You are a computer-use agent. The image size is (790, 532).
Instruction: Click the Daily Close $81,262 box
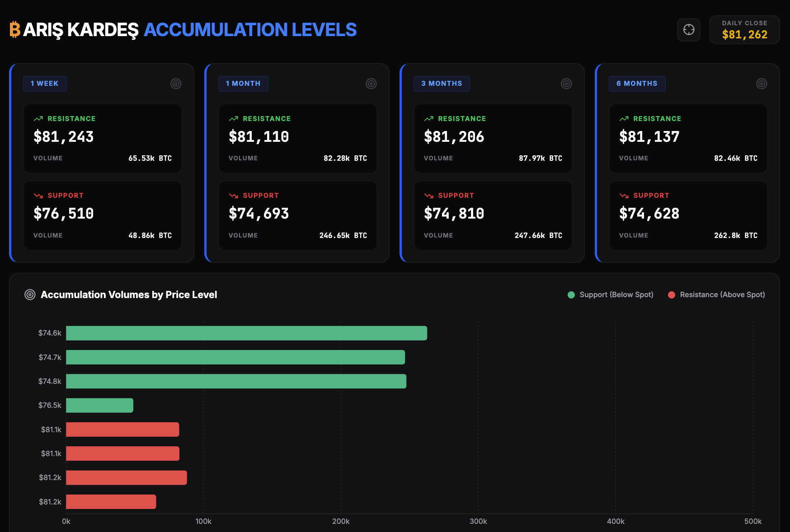744,30
